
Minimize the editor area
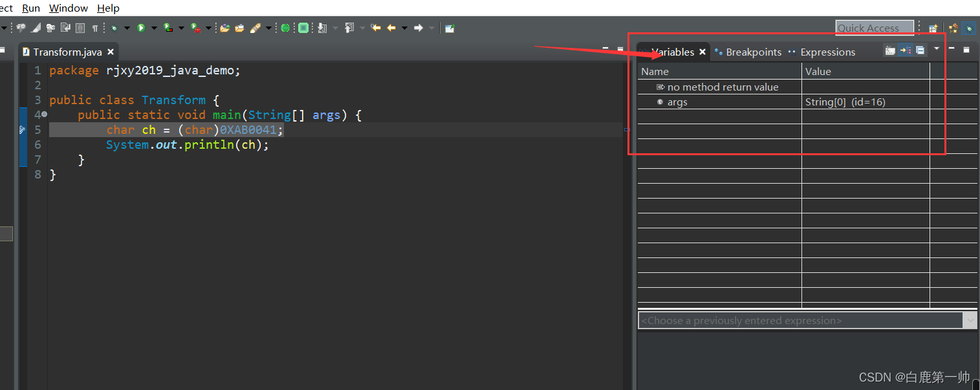605,49
